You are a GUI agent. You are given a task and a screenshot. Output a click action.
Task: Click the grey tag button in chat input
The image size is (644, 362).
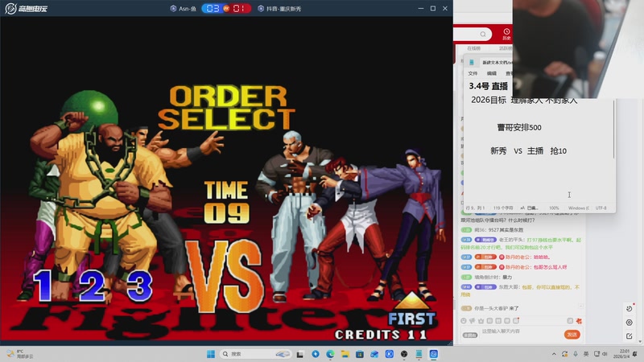tap(470, 335)
